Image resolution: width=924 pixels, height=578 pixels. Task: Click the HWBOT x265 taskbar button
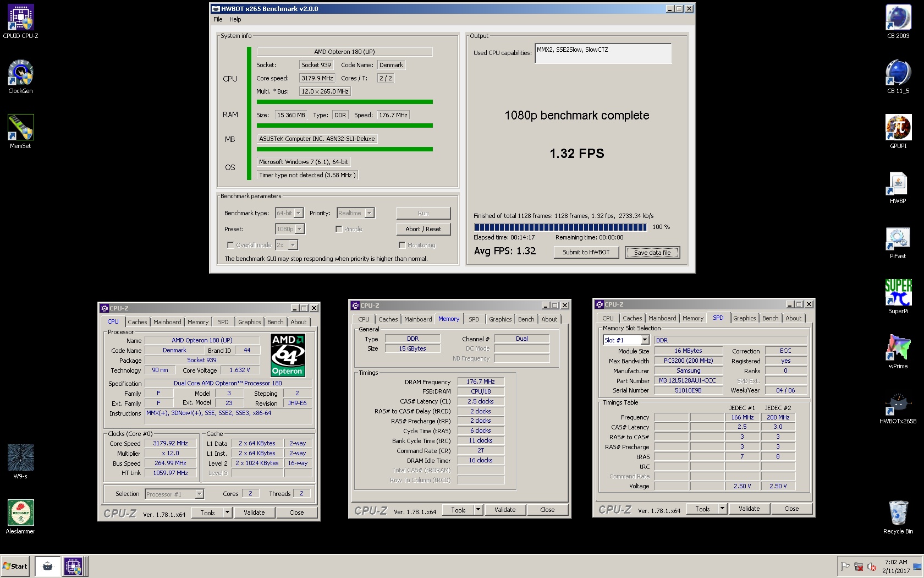tap(48, 566)
